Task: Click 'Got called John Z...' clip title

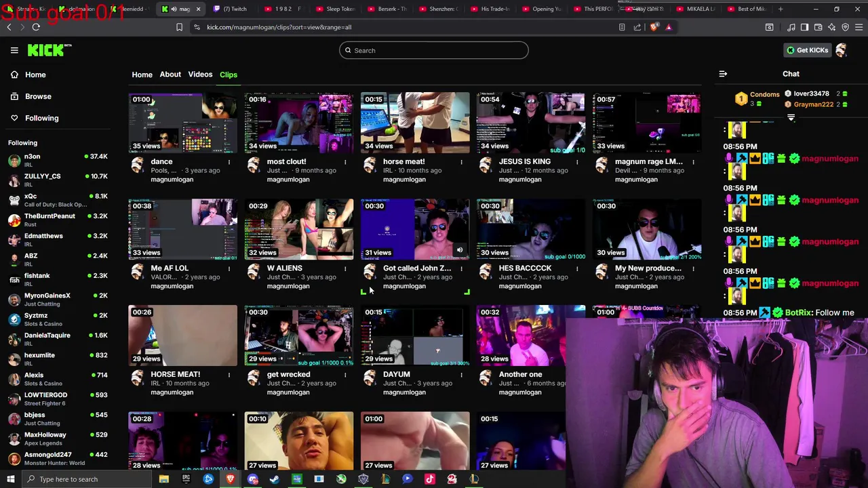Action: [x=417, y=268]
